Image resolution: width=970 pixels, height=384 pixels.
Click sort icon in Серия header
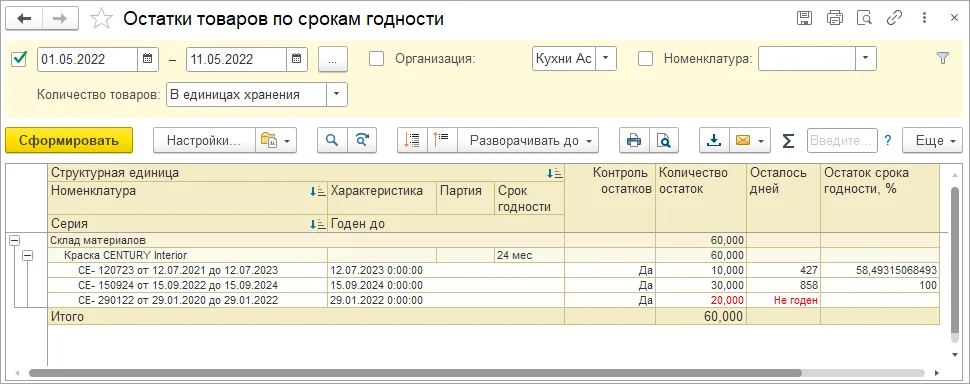pos(317,224)
